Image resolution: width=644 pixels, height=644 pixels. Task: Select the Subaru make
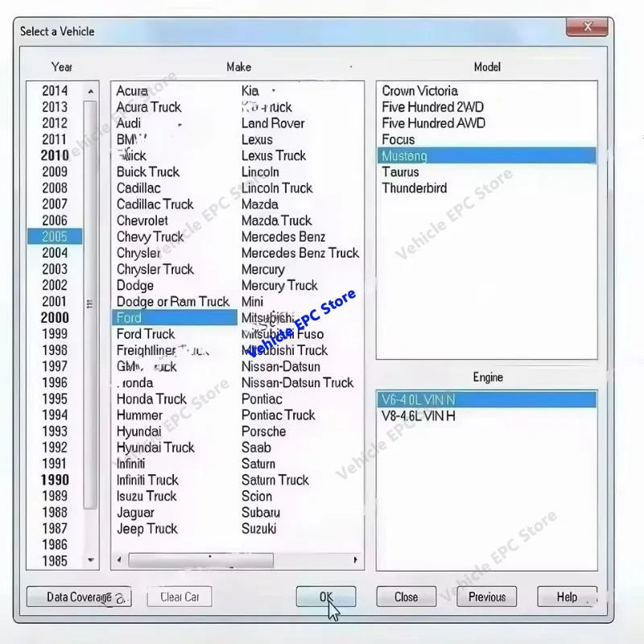pos(261,512)
